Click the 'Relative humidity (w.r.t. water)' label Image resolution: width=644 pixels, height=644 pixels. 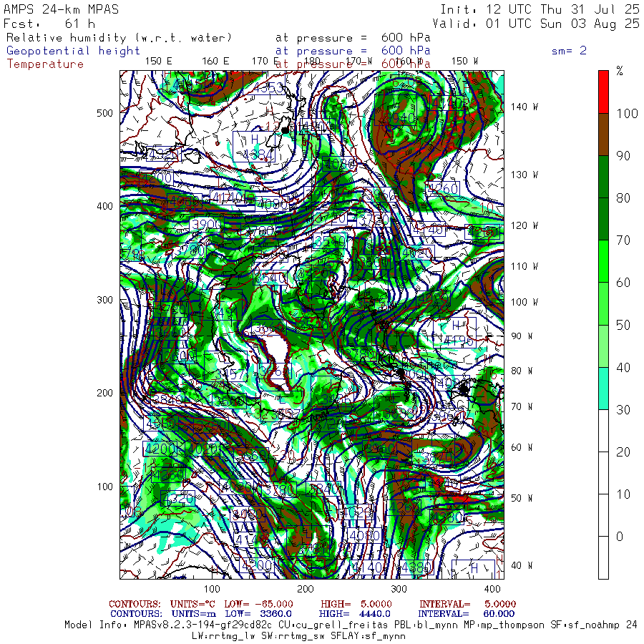(x=119, y=38)
